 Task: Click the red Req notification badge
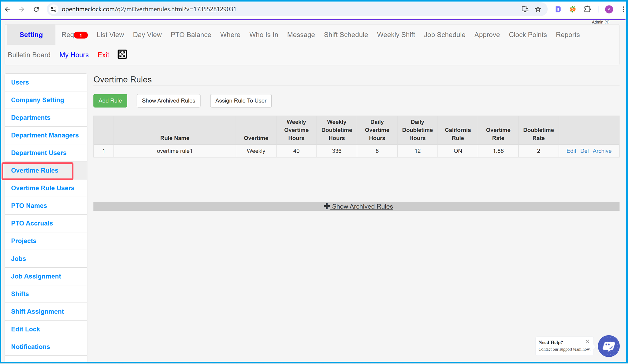click(81, 35)
